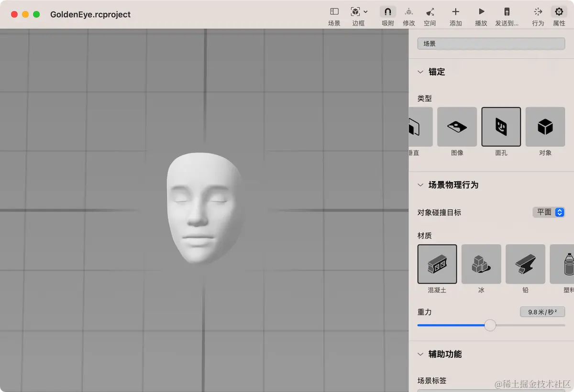Viewport: 574px width, 392px height.
Task: Click the 类型 label
Action: click(x=424, y=98)
